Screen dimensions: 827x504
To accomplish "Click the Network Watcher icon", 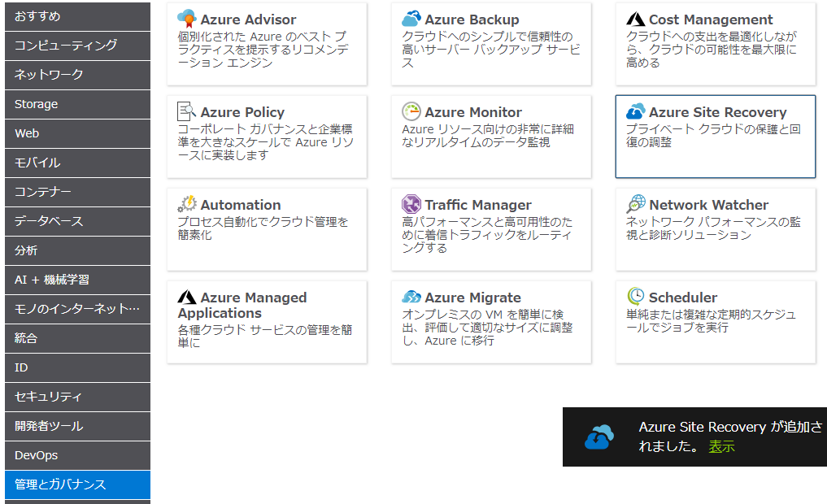I will [x=636, y=204].
